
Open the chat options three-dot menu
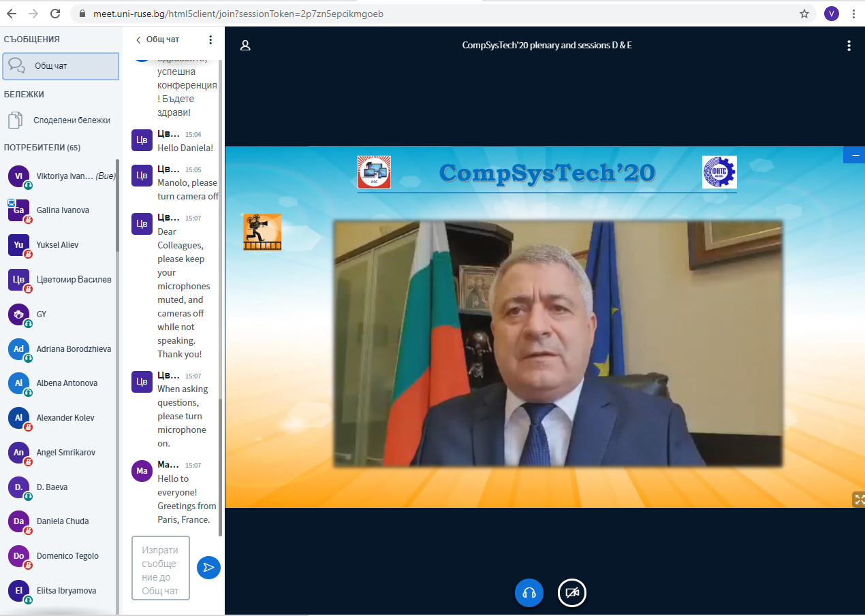click(210, 39)
